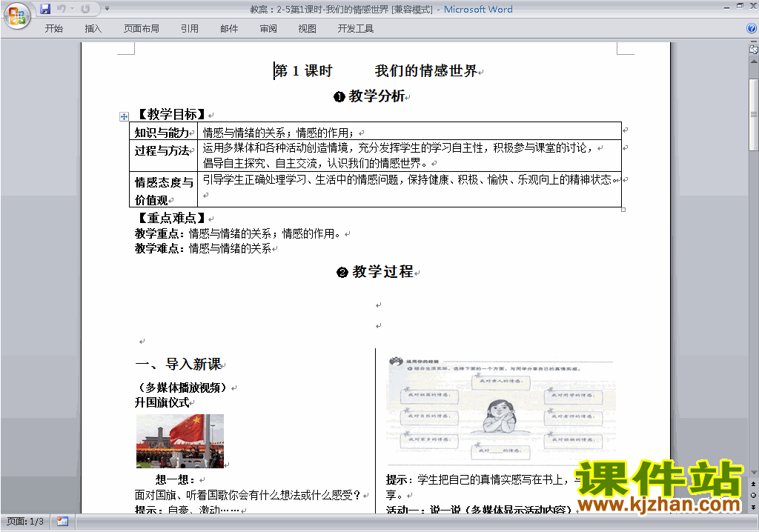
Task: Click the Previous Page double-arrow button
Action: coord(754,484)
